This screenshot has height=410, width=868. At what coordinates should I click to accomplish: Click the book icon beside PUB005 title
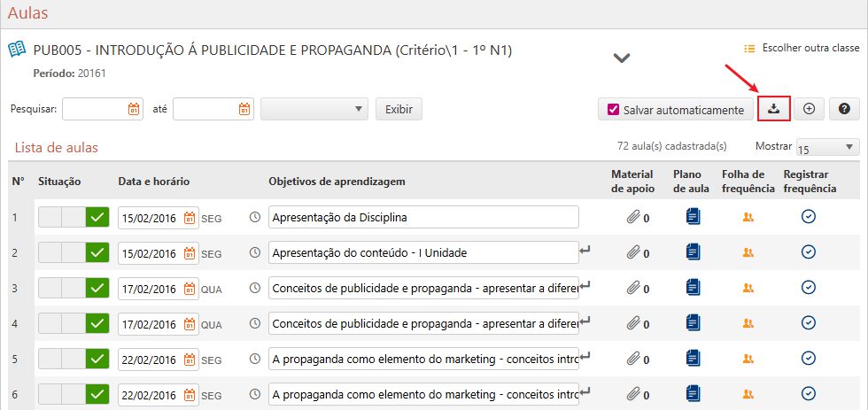(x=17, y=50)
